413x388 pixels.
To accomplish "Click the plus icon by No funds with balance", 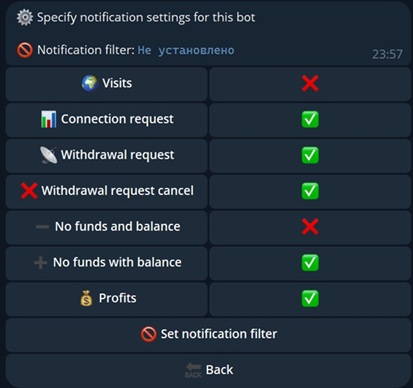I will (40, 263).
